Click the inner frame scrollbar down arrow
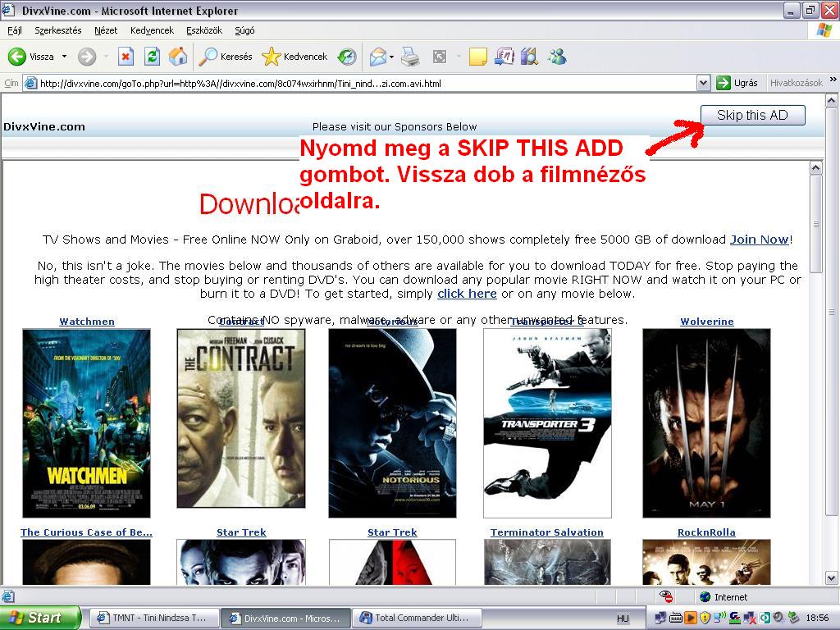 pos(815,578)
